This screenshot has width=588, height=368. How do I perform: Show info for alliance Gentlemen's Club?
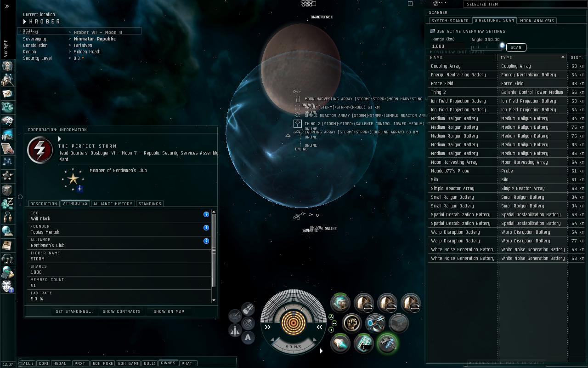tap(206, 241)
